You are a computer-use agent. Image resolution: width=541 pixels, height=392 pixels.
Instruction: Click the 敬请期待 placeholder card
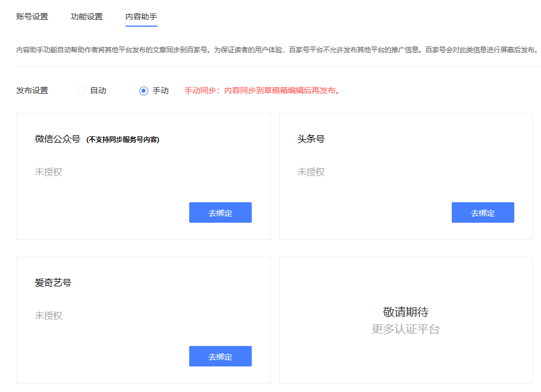pos(405,320)
